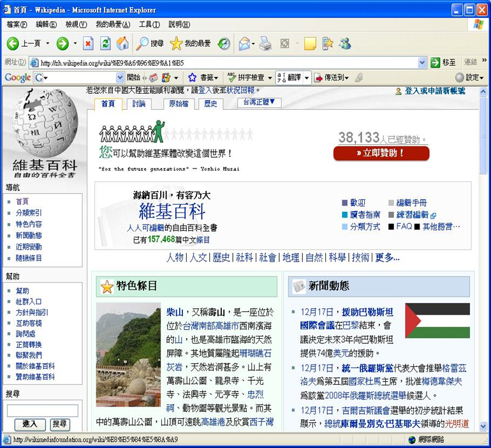Open History clock icon in toolbar
491x448 pixels.
pos(224,43)
